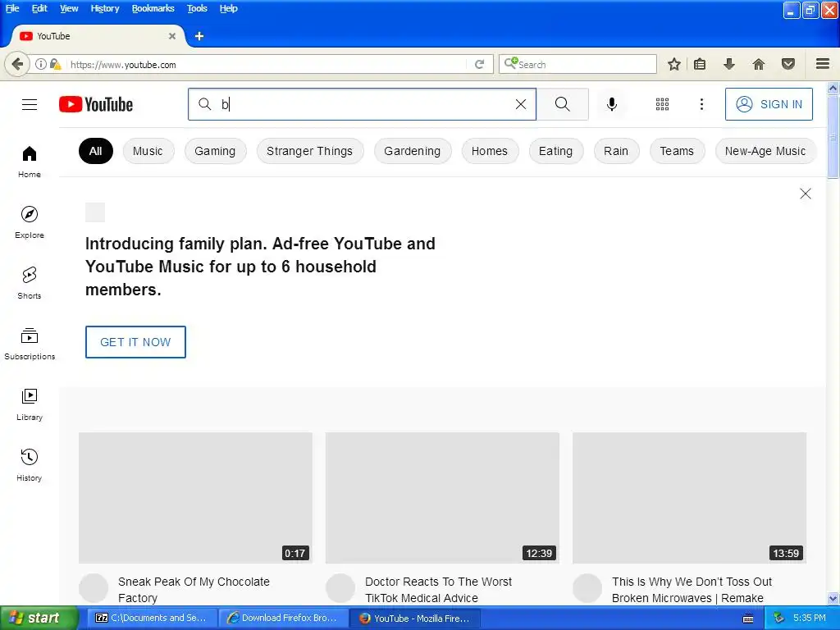
Task: Select the New-Age Music filter chip
Action: (765, 151)
